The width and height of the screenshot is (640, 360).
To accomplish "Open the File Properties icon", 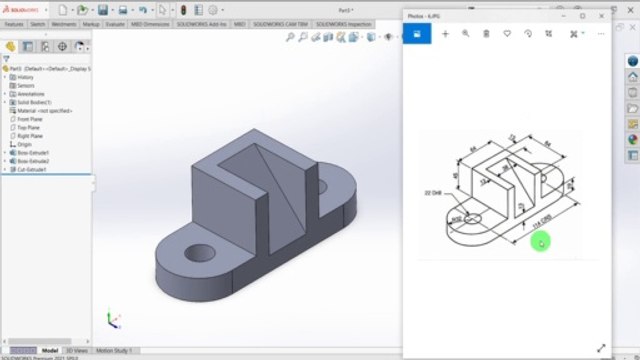I will [x=198, y=10].
